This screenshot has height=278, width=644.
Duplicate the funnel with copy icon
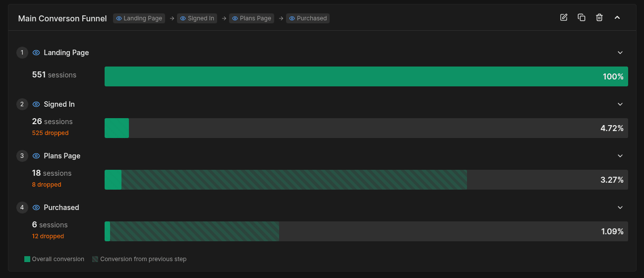tap(582, 17)
